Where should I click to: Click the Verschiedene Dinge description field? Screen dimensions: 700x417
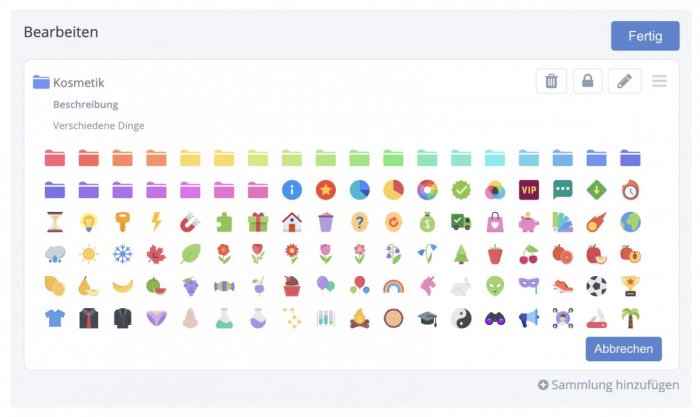click(99, 126)
